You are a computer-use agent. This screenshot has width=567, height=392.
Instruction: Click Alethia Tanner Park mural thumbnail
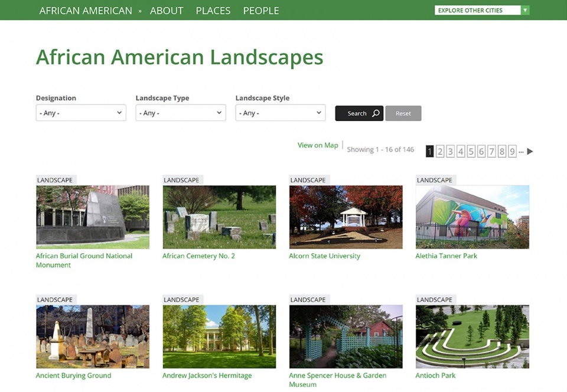(x=472, y=217)
